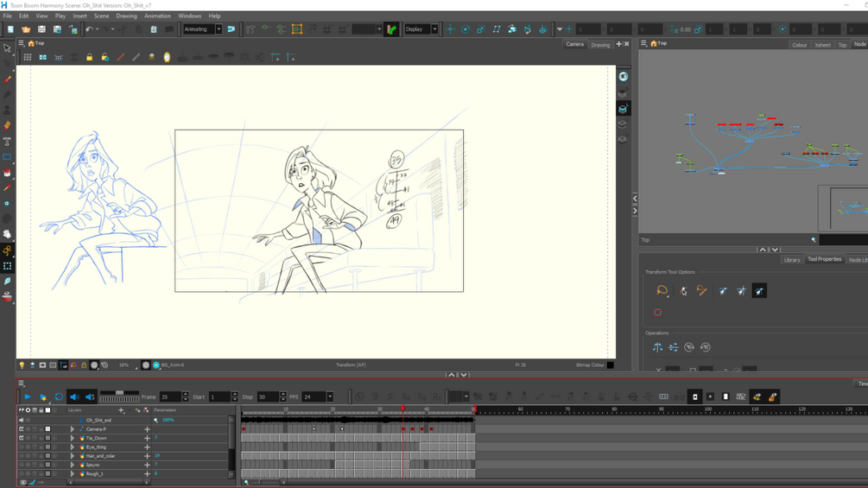The image size is (868, 488).
Task: Click the Top home breadcrumb in Node view
Action: click(x=658, y=43)
